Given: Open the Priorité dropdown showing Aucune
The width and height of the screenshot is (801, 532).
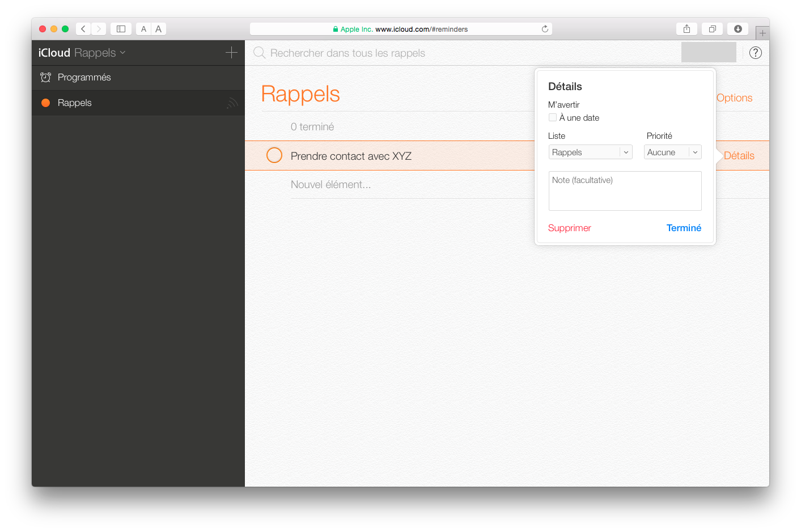Looking at the screenshot, I should pos(672,152).
